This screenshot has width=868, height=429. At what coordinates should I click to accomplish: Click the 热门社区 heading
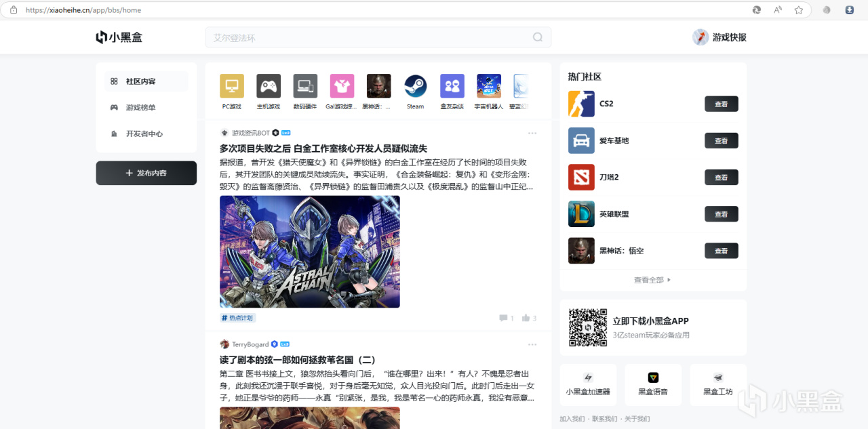point(585,77)
